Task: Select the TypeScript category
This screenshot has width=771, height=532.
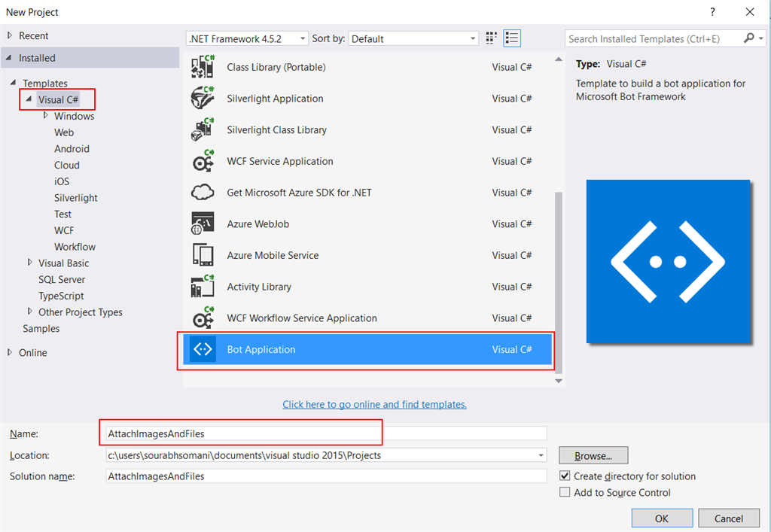Action: point(61,296)
